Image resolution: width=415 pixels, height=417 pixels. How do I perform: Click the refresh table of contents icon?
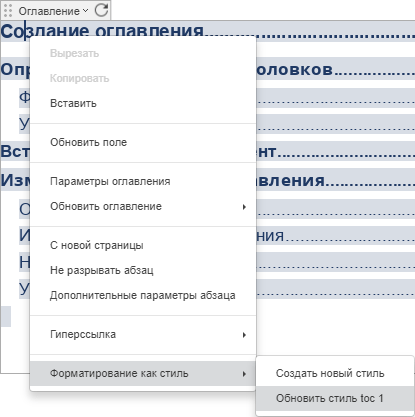(101, 10)
